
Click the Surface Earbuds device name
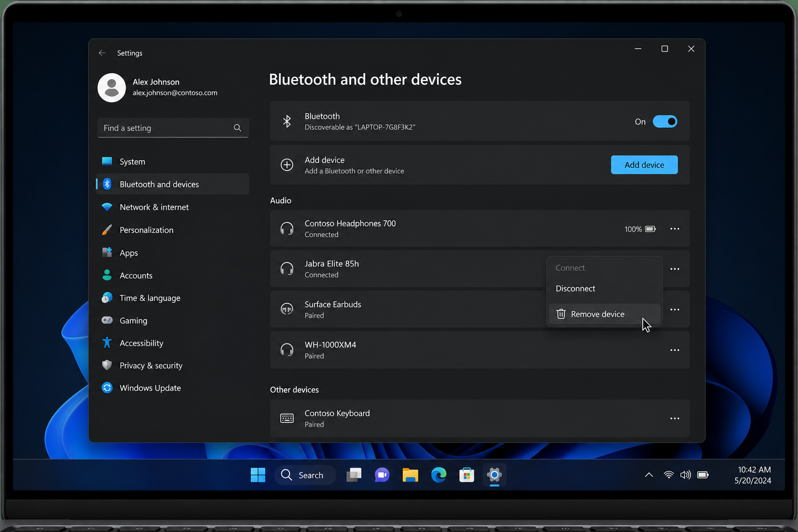(333, 304)
